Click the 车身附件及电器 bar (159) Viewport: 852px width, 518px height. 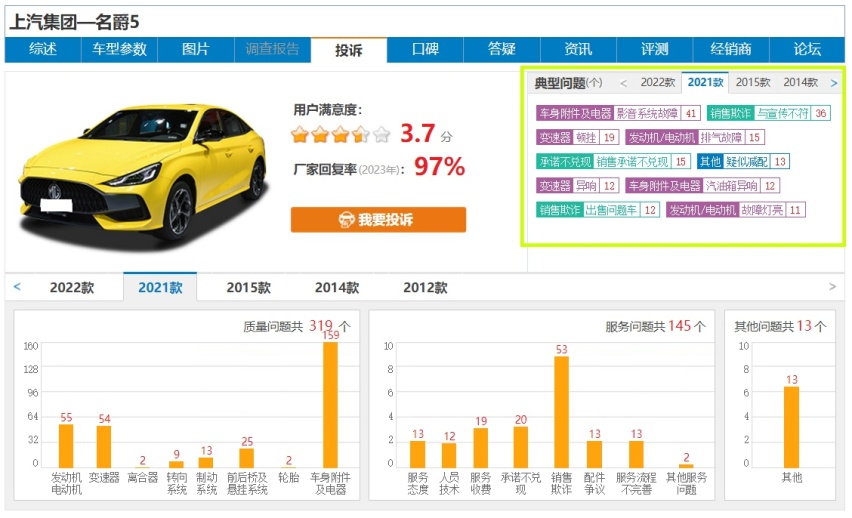coord(330,405)
